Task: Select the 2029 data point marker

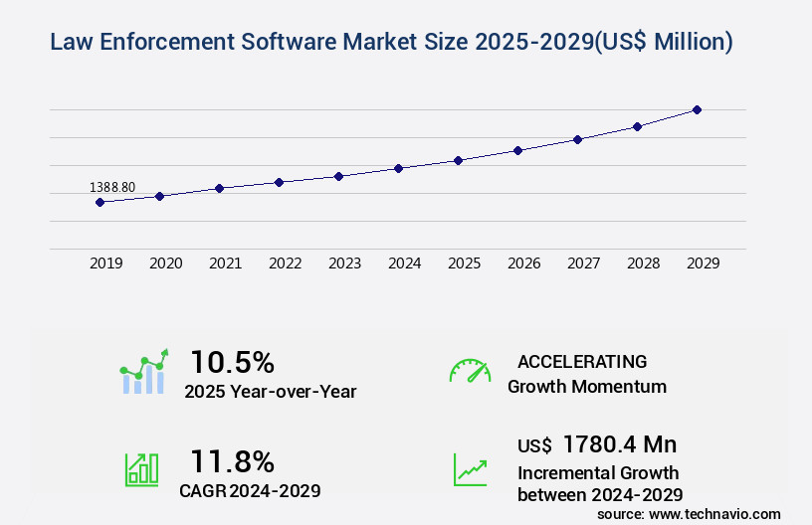Action: 697,109
